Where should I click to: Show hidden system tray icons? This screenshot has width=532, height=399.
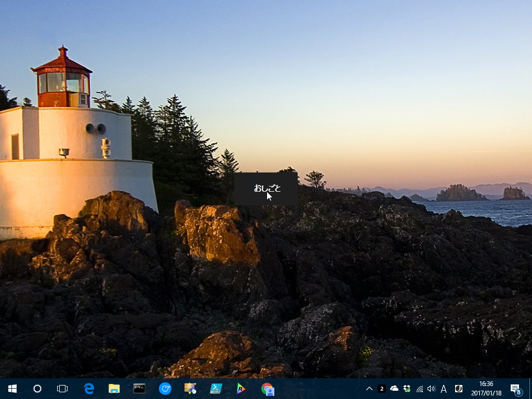click(x=369, y=389)
